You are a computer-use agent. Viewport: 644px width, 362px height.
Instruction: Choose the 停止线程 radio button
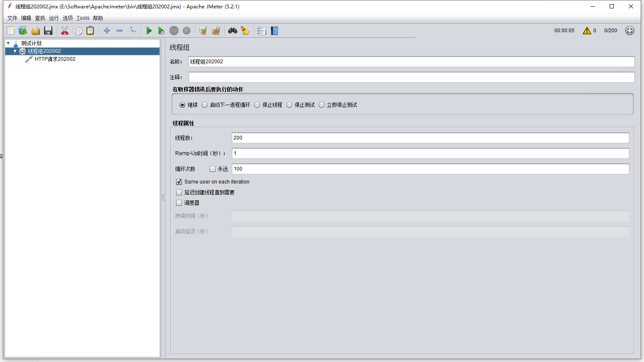tap(257, 105)
